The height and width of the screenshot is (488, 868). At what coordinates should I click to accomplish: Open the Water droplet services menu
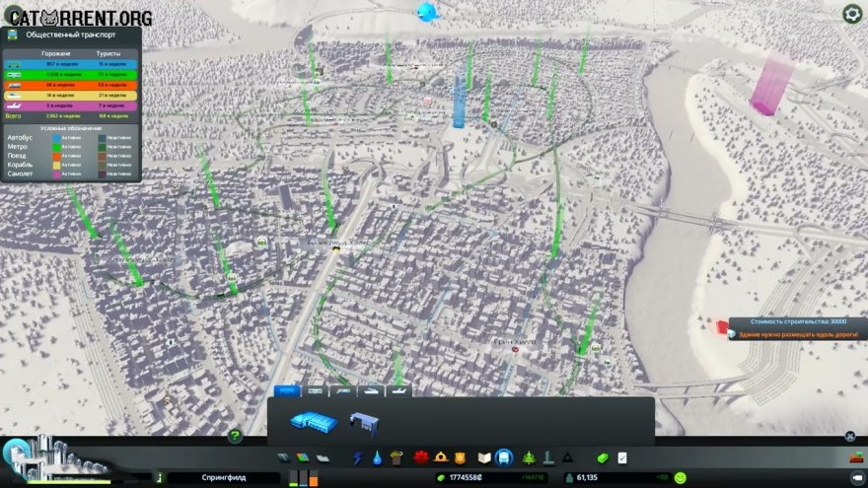tap(377, 458)
